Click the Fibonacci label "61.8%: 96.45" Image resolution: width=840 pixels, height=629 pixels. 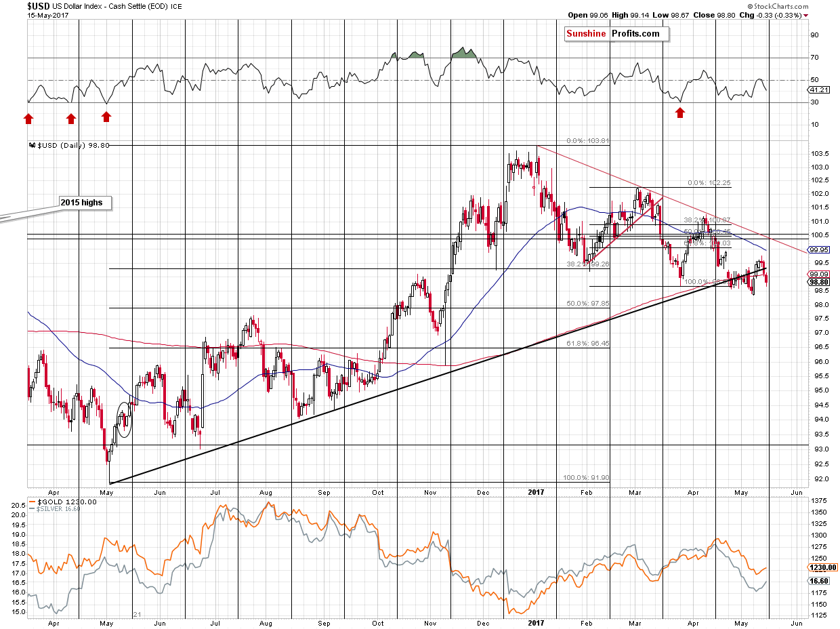pyautogui.click(x=589, y=344)
